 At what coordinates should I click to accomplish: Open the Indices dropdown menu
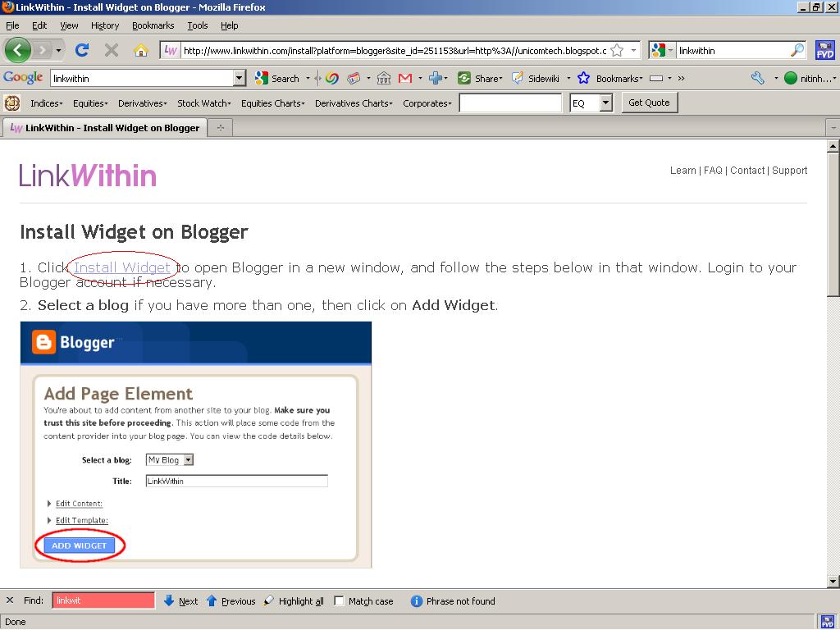coord(47,103)
